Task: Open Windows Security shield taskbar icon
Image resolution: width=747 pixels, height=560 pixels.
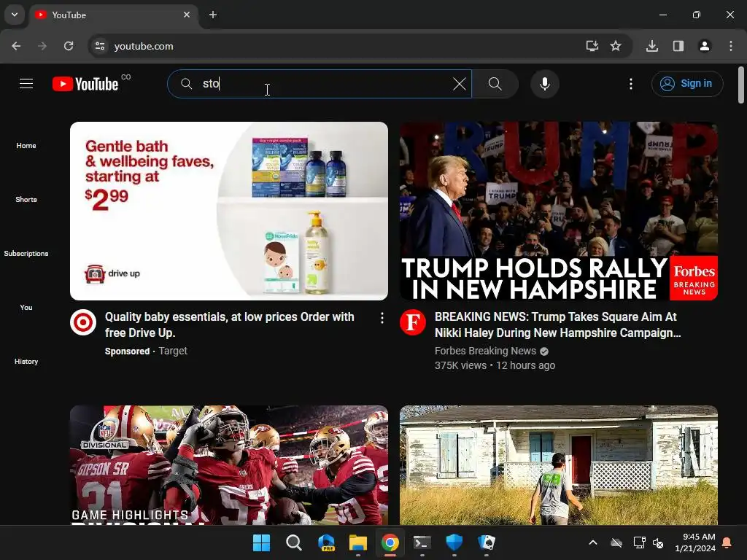Action: [454, 542]
